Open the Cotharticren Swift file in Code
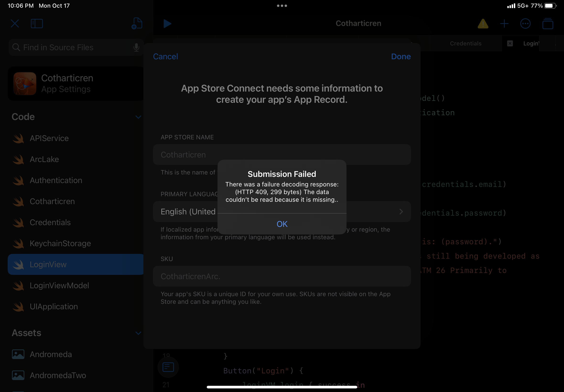This screenshot has width=564, height=392. tap(76, 201)
